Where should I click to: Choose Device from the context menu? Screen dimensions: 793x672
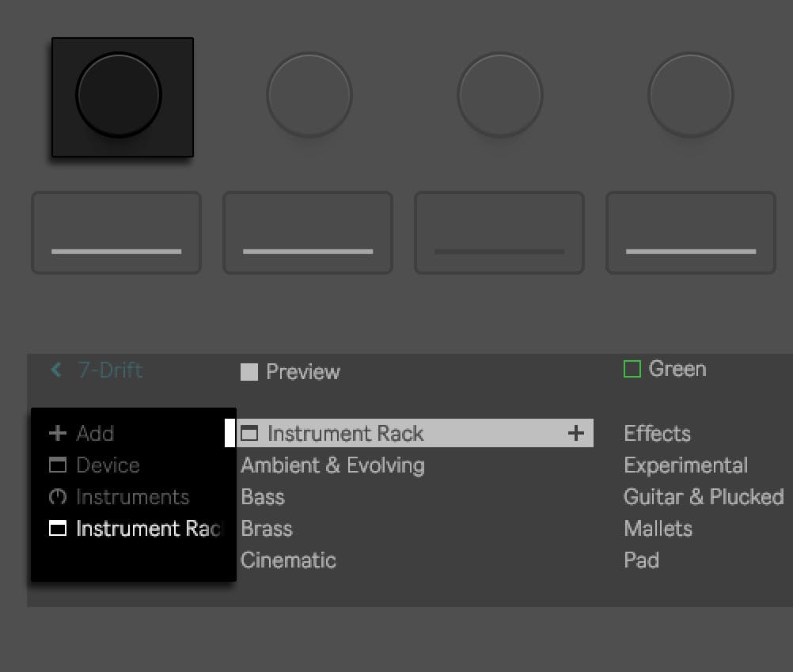[107, 465]
